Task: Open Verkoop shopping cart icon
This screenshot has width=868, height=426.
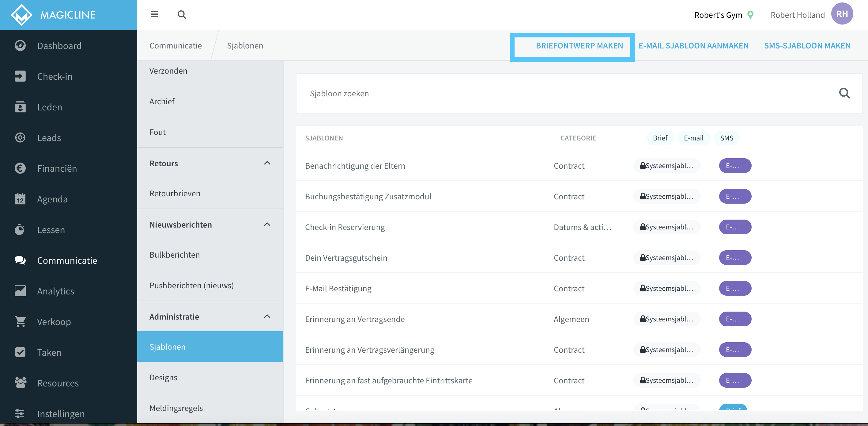Action: tap(20, 321)
